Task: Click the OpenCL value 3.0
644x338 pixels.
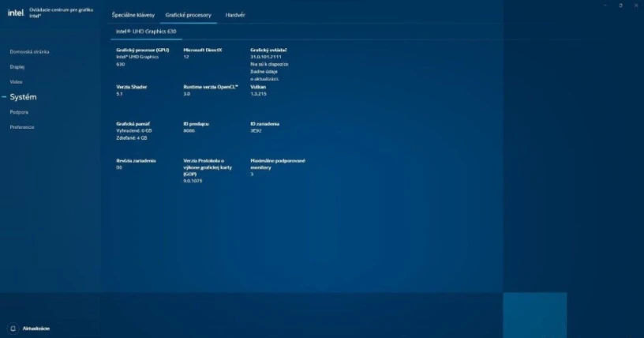Action: (186, 94)
